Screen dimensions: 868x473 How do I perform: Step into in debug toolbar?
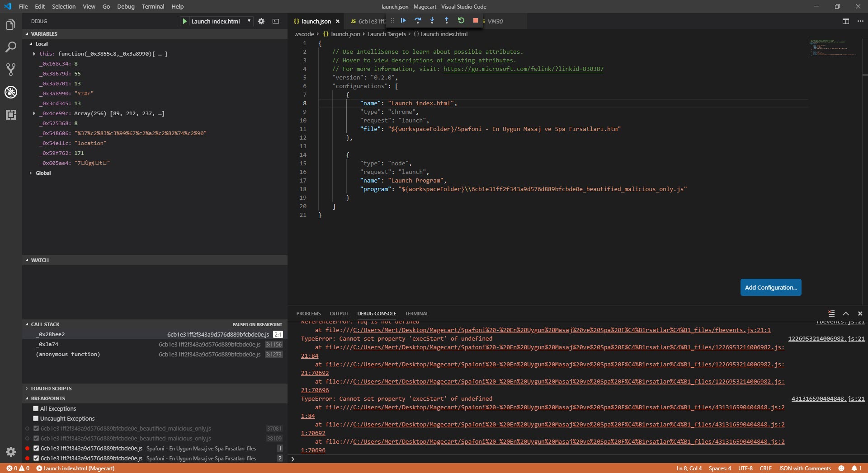tap(432, 20)
